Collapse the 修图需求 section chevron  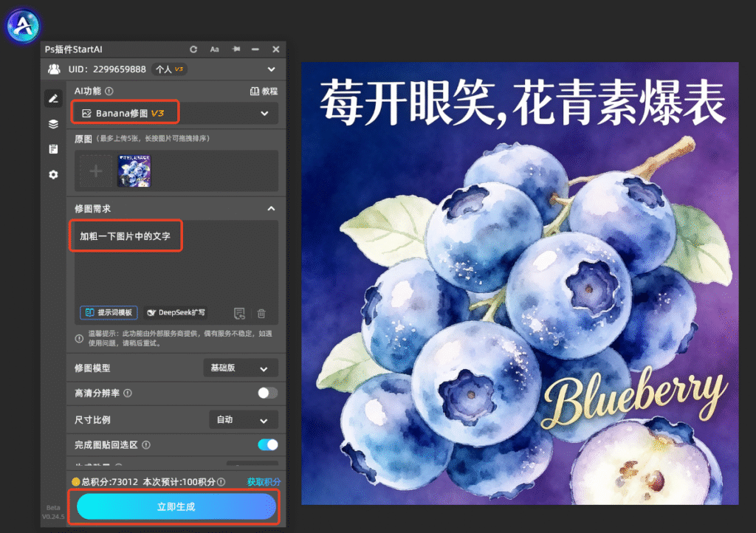pos(272,209)
